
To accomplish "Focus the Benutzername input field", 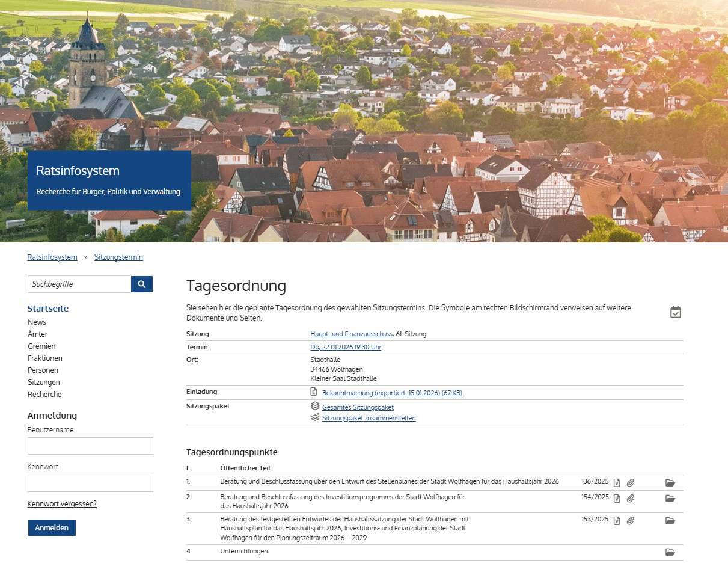I will click(x=90, y=446).
